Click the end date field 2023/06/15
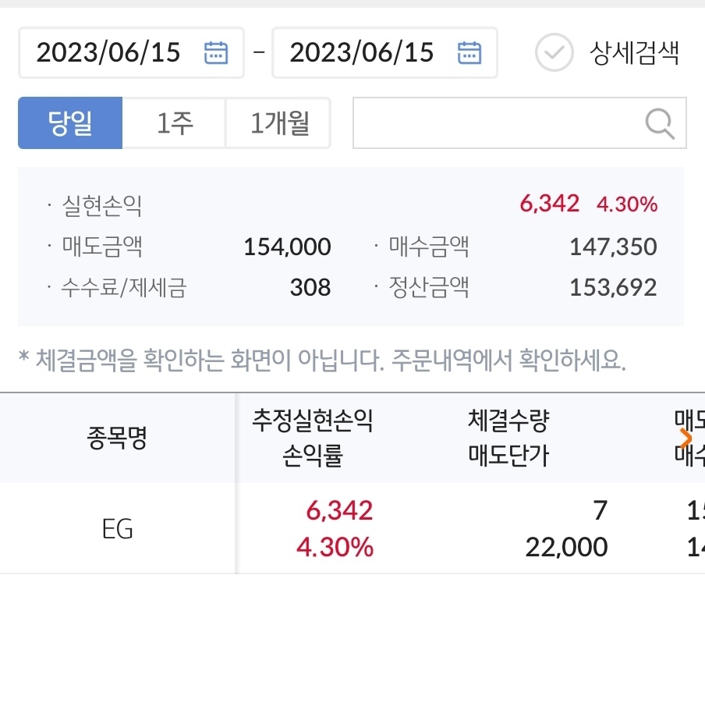This screenshot has height=728, width=705. coord(384,52)
